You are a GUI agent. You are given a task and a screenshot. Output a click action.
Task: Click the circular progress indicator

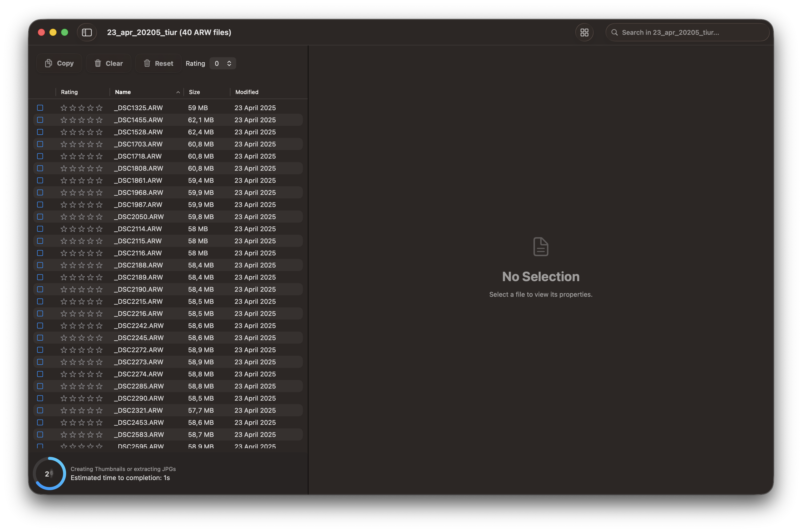49,474
